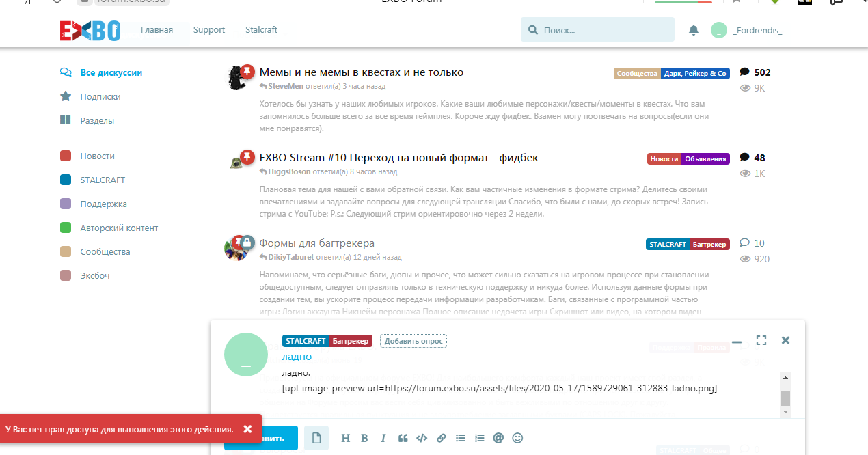Filter by the Поддержка tag
Screen dimensions: 868x455
(94, 204)
